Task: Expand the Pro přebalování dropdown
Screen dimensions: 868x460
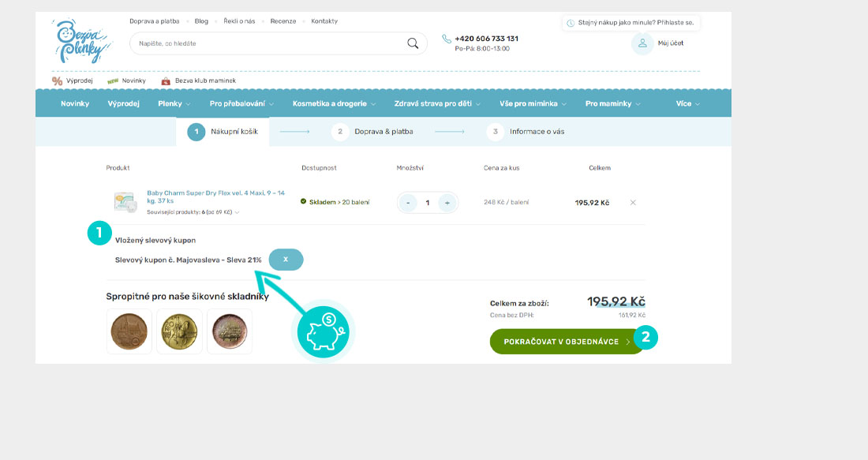Action: tap(241, 103)
